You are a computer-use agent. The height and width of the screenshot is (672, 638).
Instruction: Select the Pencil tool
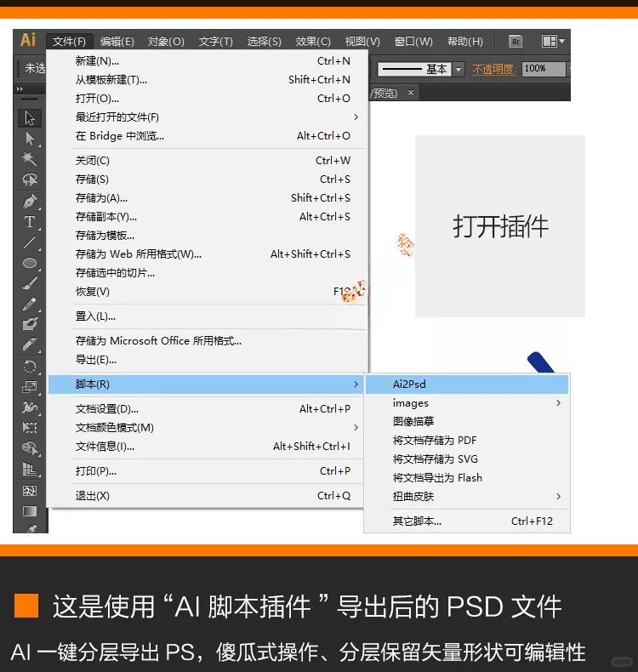(30, 304)
